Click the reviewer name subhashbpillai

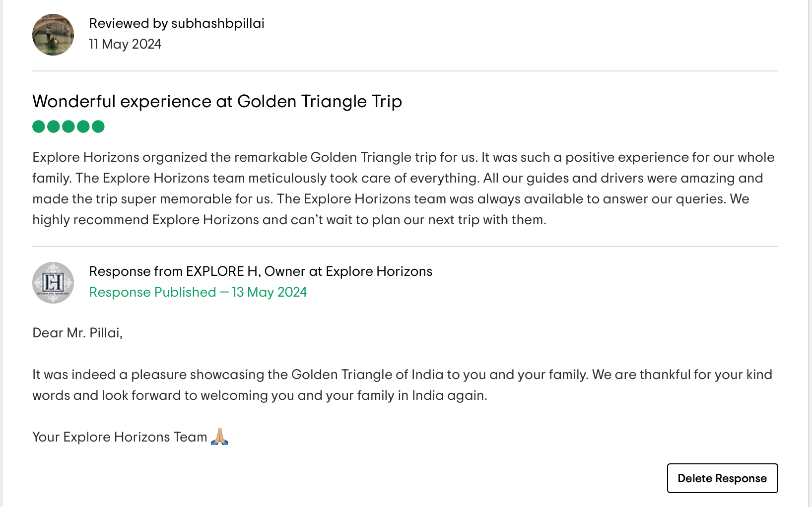(x=218, y=23)
